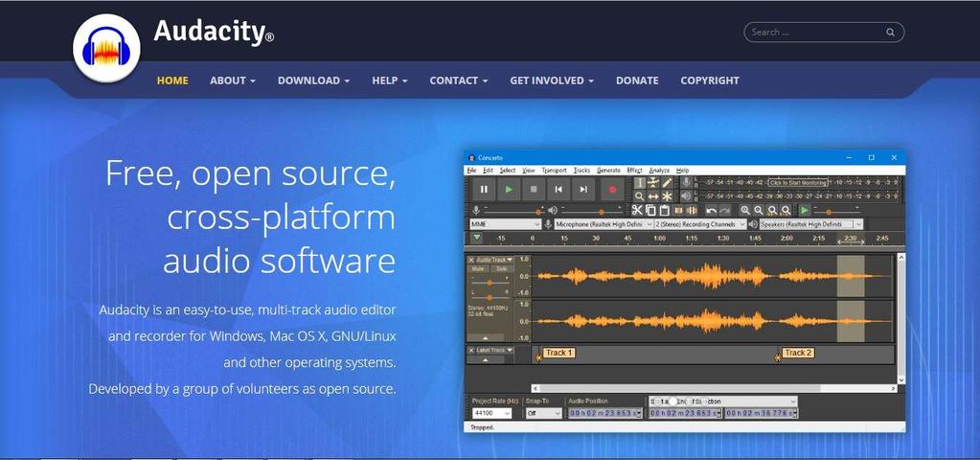Click the Cut scissors icon
The height and width of the screenshot is (460, 980).
637,211
